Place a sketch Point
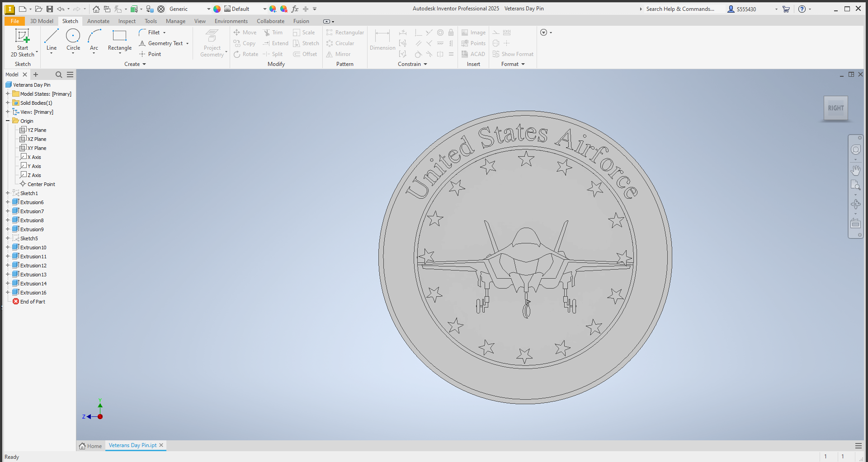The height and width of the screenshot is (462, 868). (150, 54)
